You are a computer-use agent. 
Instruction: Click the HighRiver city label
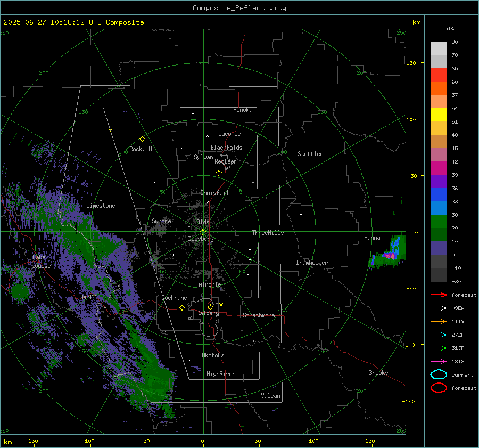point(221,374)
